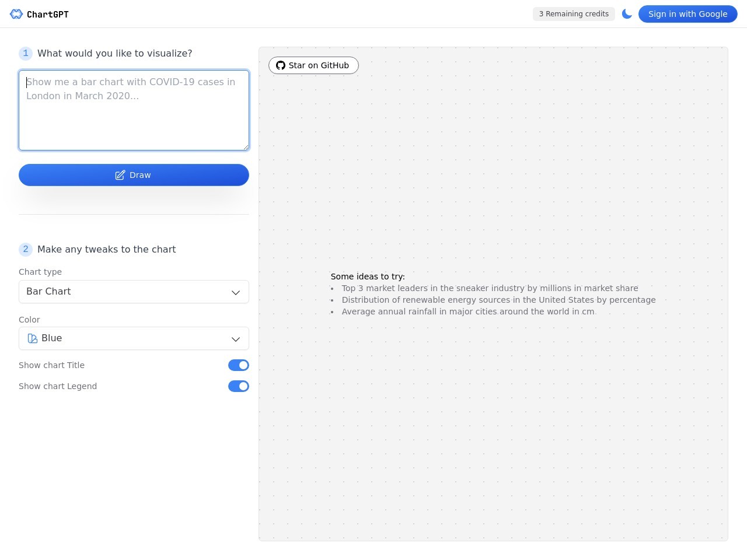
Task: Click the GitHub octocat icon
Action: [x=281, y=65]
